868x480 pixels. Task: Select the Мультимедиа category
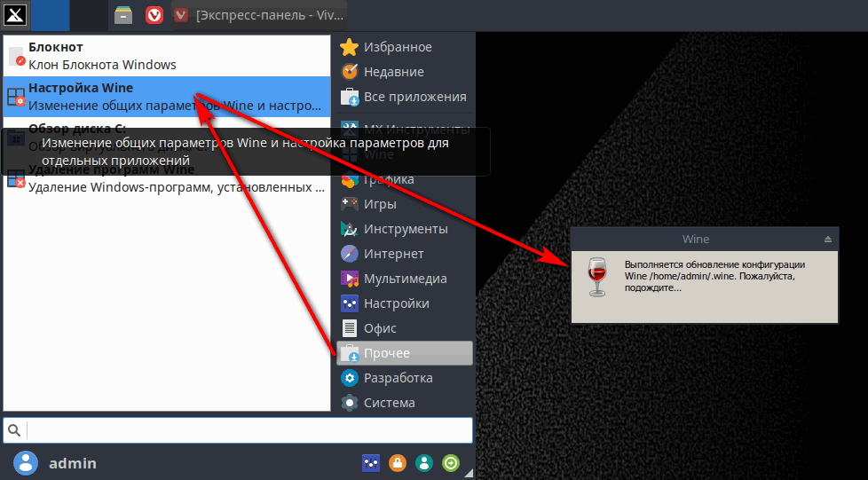(405, 279)
